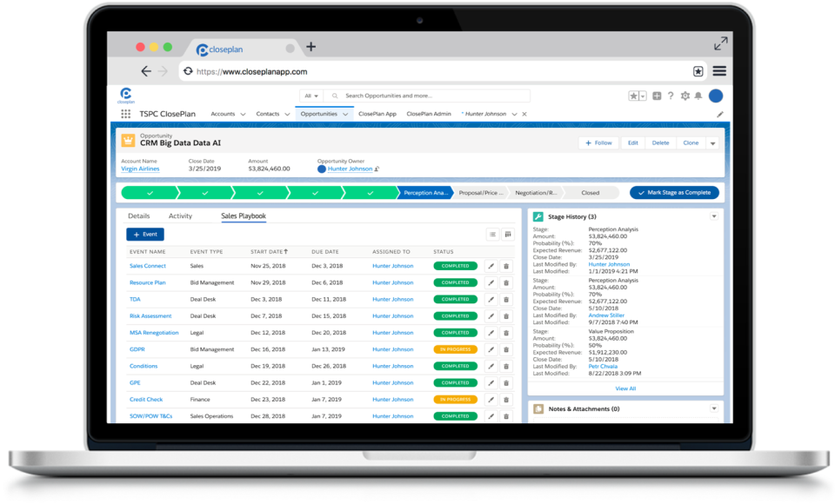
Task: Open the help question mark icon
Action: (671, 96)
